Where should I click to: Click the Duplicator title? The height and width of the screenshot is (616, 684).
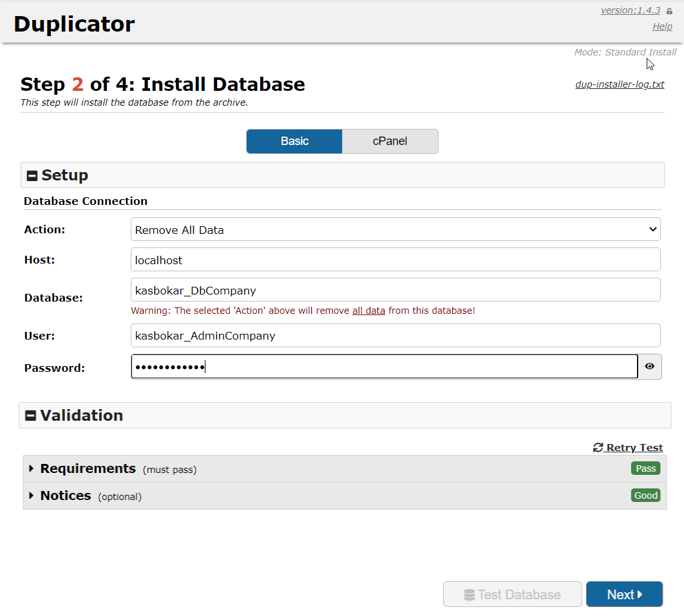click(x=74, y=24)
